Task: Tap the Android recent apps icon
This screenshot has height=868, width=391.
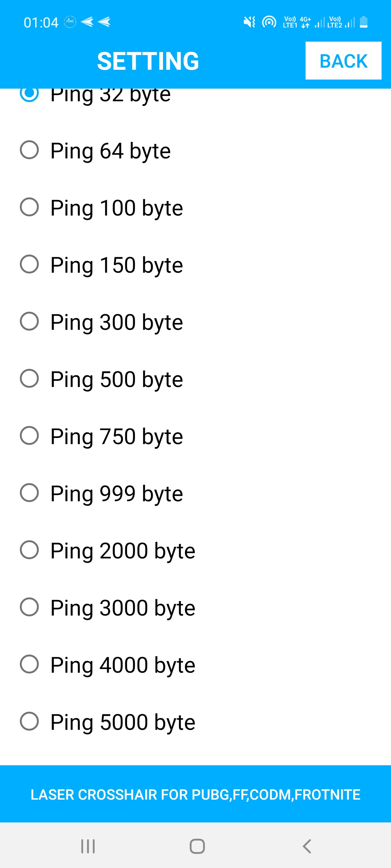Action: 88,846
